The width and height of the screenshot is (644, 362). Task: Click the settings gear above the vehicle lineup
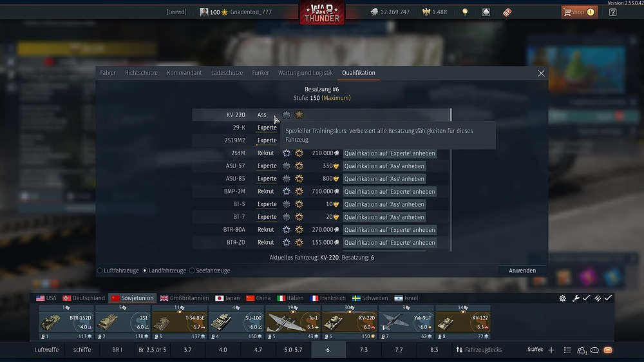click(x=563, y=298)
